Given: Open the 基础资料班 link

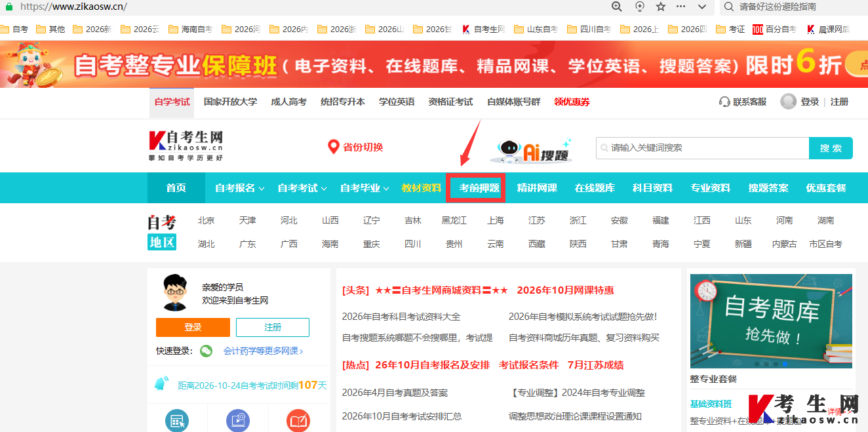Looking at the screenshot, I should 711,404.
